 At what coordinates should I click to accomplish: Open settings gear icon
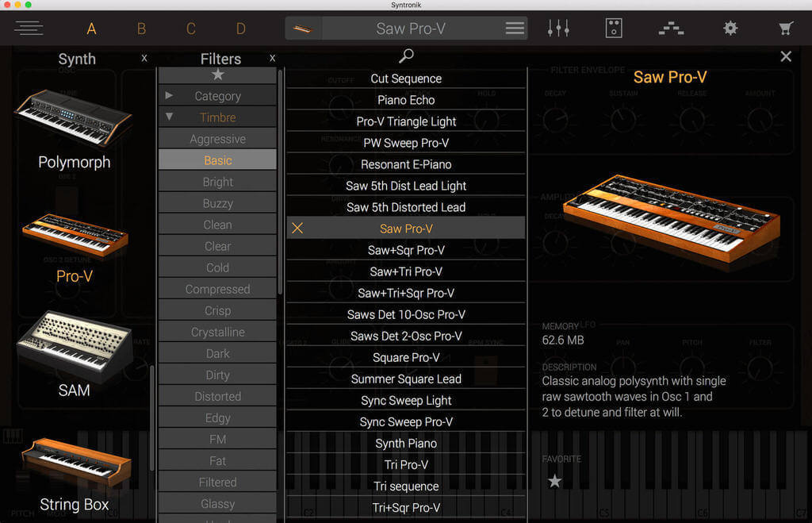tap(730, 28)
